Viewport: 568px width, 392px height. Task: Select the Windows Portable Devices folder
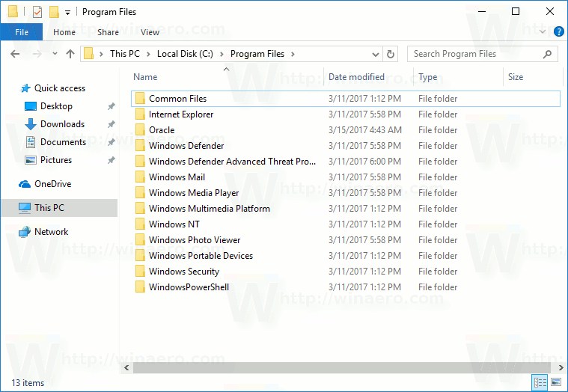(346, 256)
